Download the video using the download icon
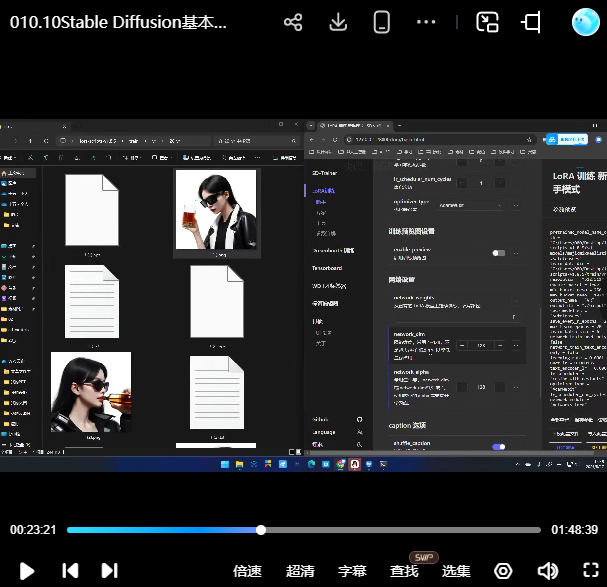 338,22
